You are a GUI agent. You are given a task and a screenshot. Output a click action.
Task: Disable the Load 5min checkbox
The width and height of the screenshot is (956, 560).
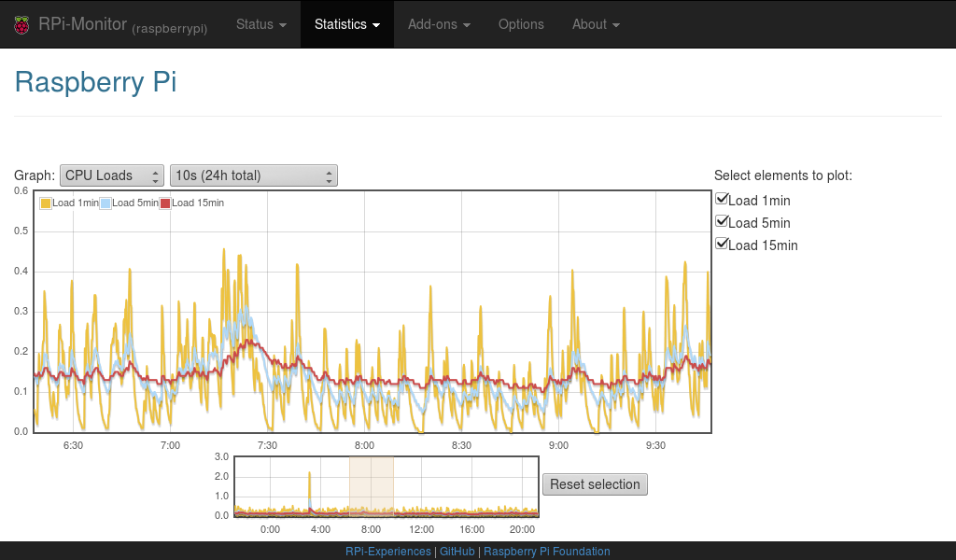pyautogui.click(x=722, y=220)
